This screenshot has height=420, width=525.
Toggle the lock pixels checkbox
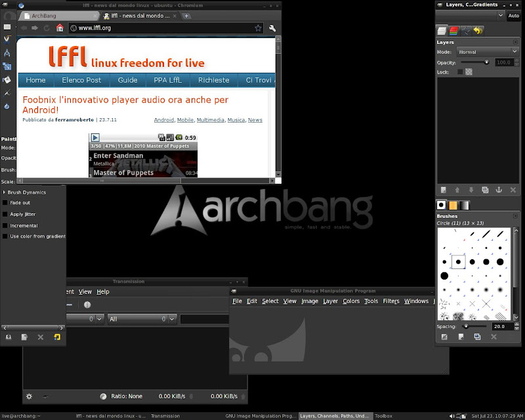click(x=460, y=72)
